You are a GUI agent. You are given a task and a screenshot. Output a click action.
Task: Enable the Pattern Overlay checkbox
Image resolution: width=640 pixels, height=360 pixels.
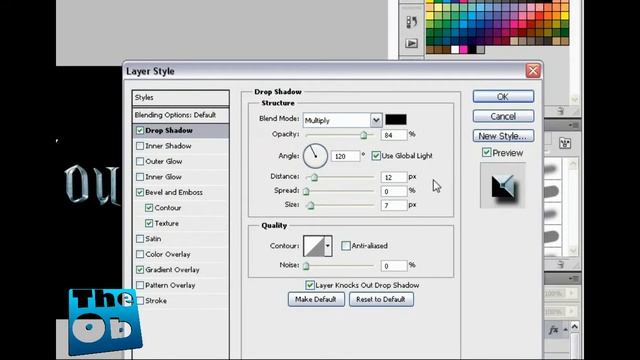point(140,285)
